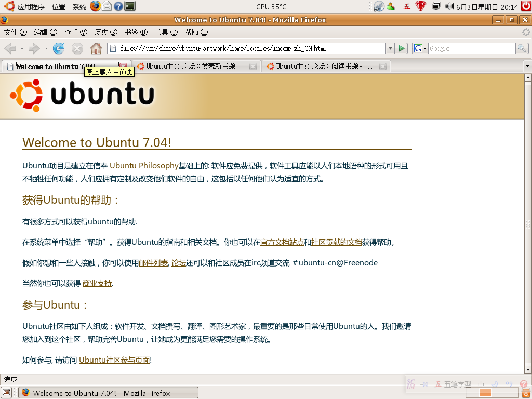
Task: Click the 6月3日星期日 20:14 clock
Action: (487, 7)
